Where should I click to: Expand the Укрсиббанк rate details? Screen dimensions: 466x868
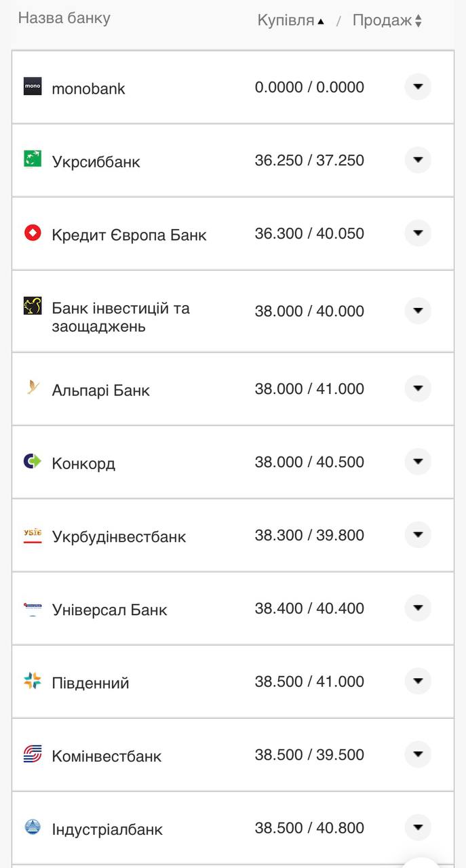click(419, 160)
